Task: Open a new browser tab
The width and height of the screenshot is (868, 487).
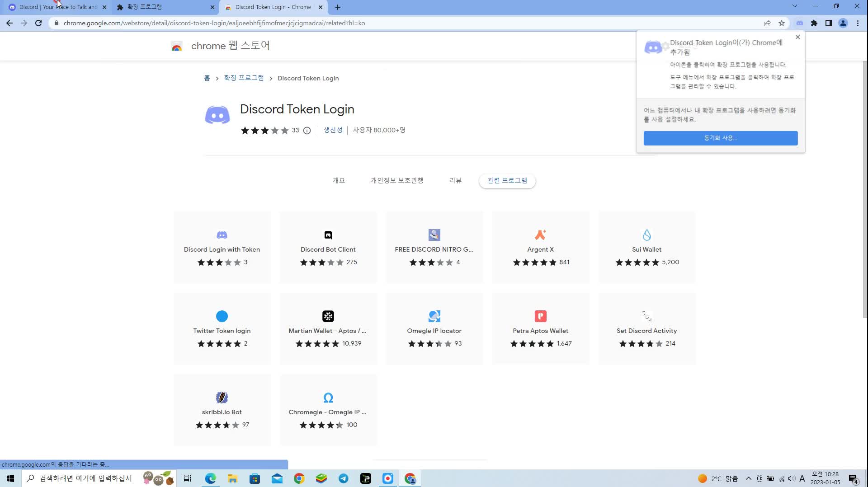Action: tap(337, 7)
